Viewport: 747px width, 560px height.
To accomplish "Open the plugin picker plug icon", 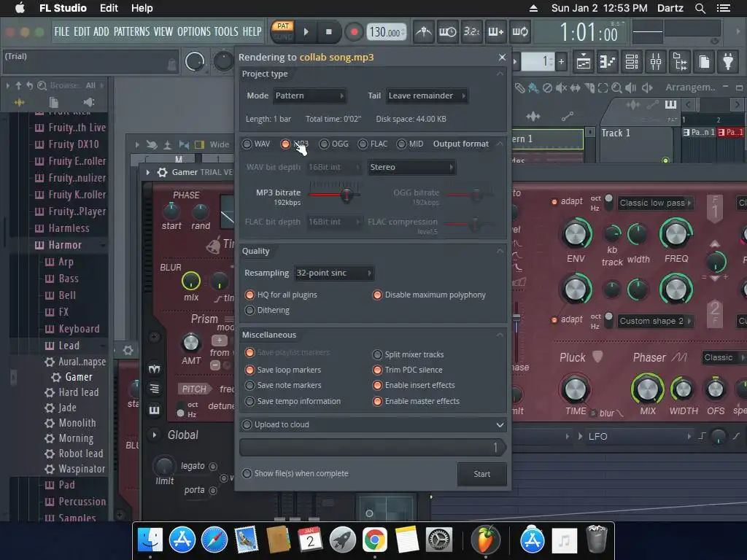I will 728,62.
